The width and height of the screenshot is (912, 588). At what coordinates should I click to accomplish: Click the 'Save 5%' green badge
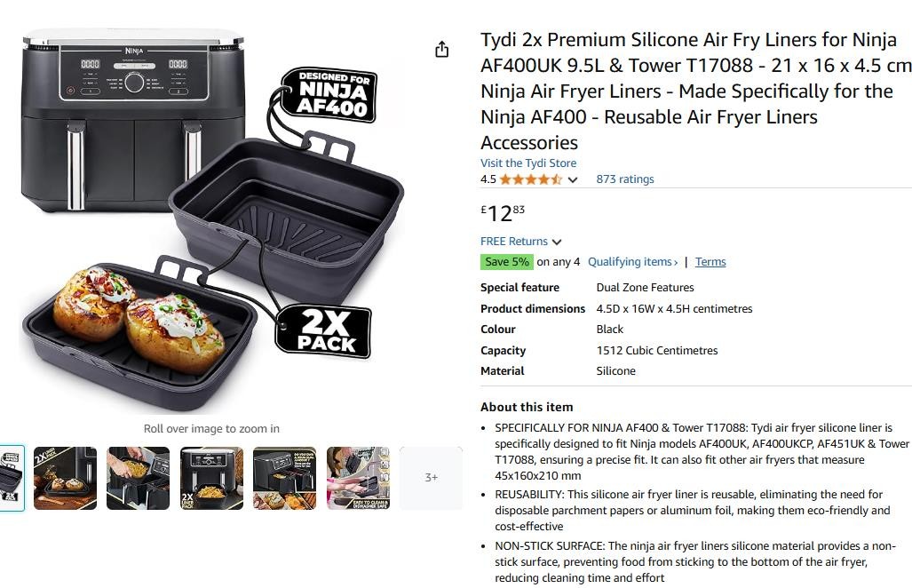507,262
